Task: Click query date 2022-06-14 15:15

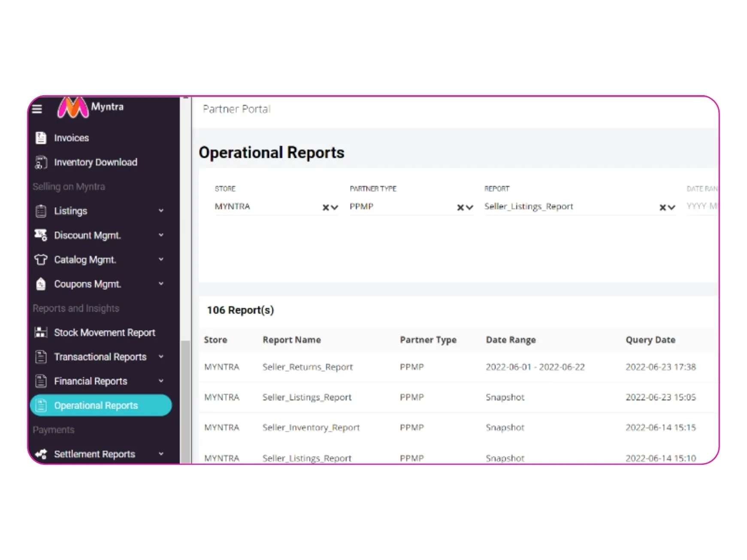Action: (661, 428)
